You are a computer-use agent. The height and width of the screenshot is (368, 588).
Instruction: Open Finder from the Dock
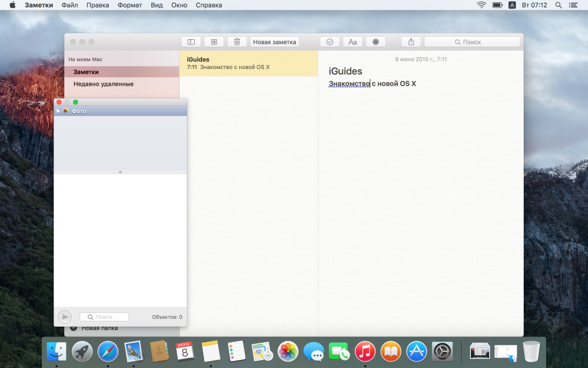[56, 351]
